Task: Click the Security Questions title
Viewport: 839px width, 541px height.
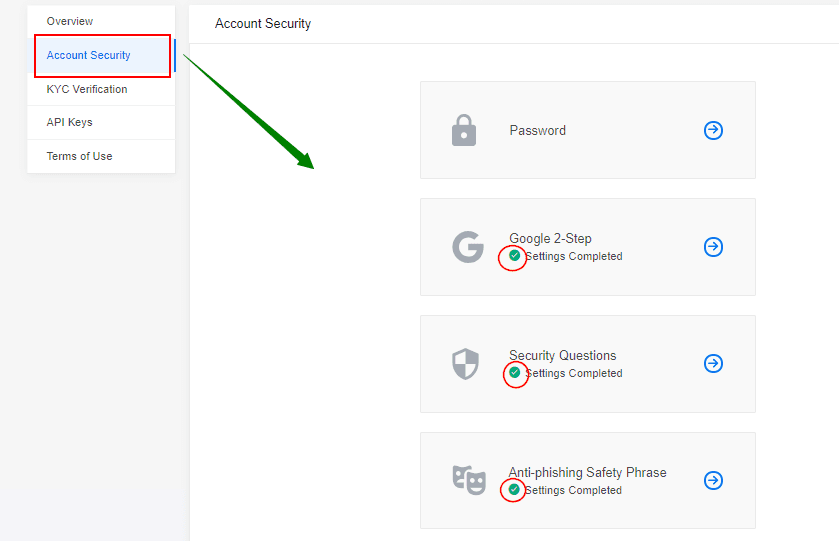Action: (562, 355)
